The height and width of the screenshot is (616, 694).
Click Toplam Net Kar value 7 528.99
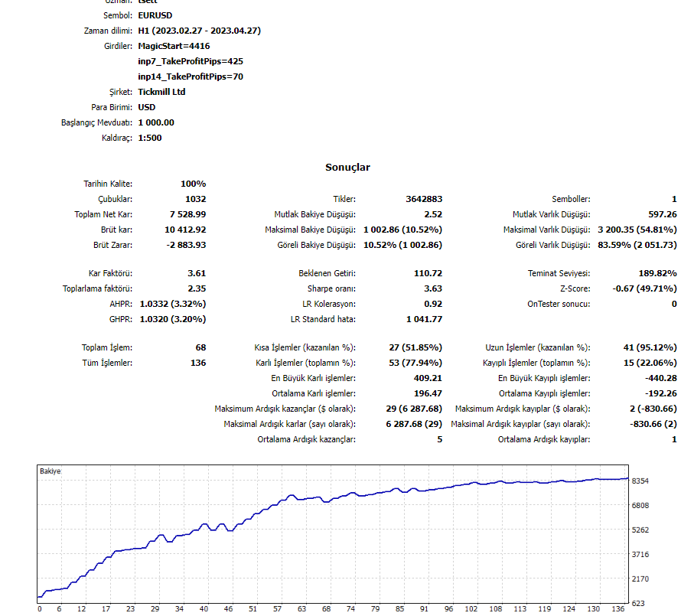click(x=187, y=214)
